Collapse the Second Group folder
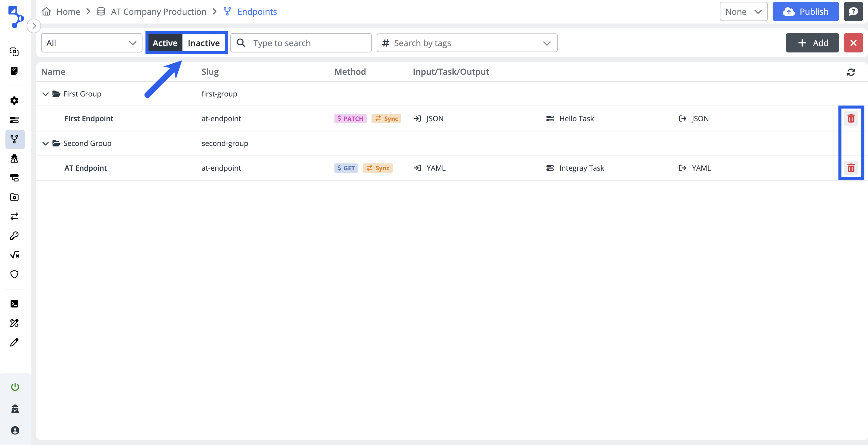The width and height of the screenshot is (868, 445). pyautogui.click(x=46, y=144)
